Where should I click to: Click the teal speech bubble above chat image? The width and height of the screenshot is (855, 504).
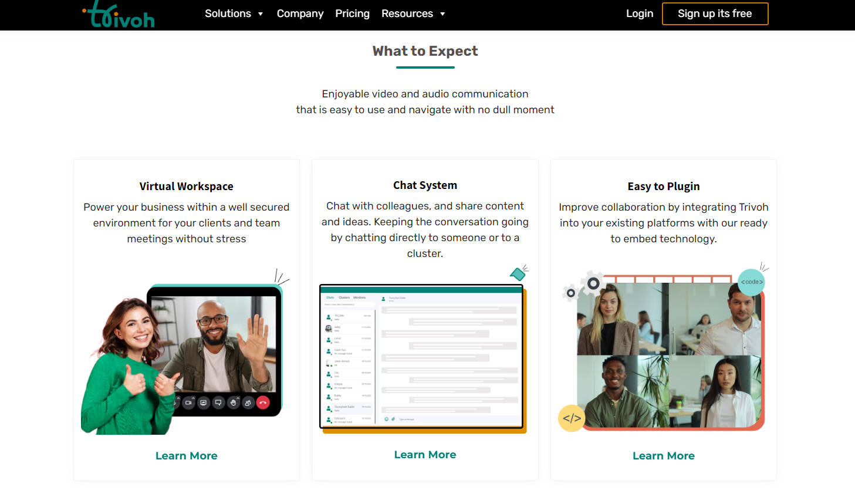click(x=518, y=273)
